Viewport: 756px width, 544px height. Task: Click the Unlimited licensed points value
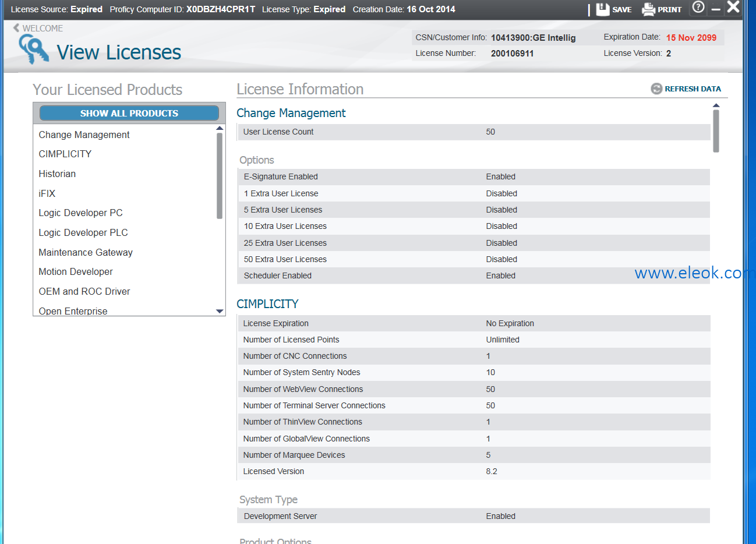(x=503, y=340)
